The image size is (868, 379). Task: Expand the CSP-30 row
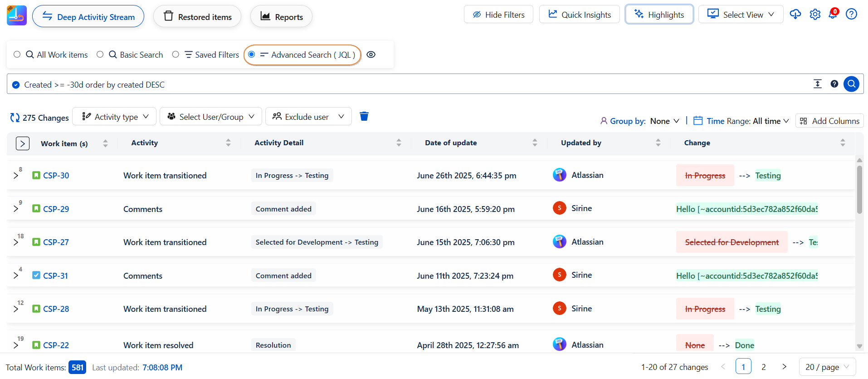(x=16, y=176)
